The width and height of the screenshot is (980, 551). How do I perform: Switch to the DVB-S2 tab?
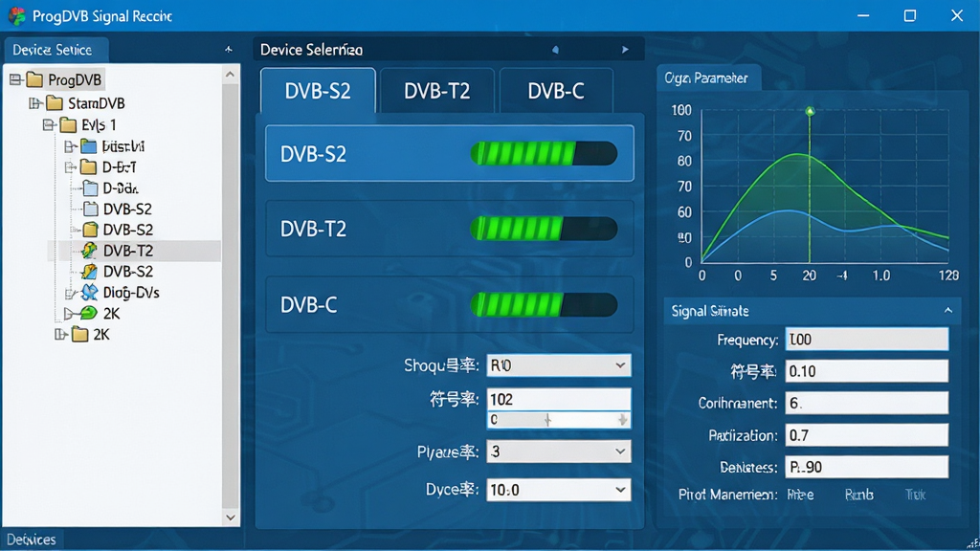[x=318, y=91]
